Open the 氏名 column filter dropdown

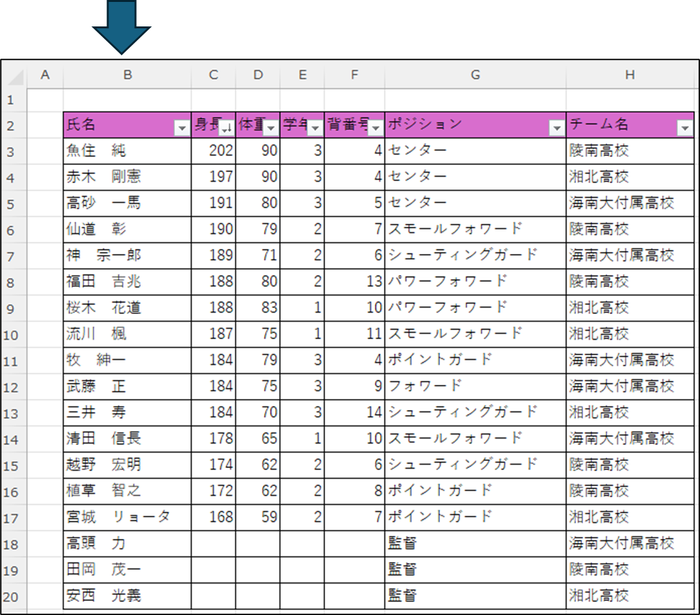tap(182, 129)
